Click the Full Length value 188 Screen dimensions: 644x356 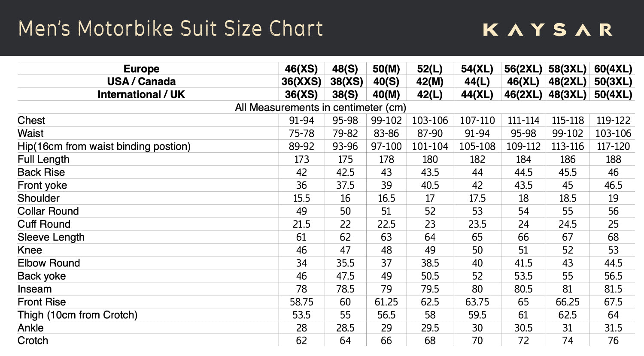[613, 159]
